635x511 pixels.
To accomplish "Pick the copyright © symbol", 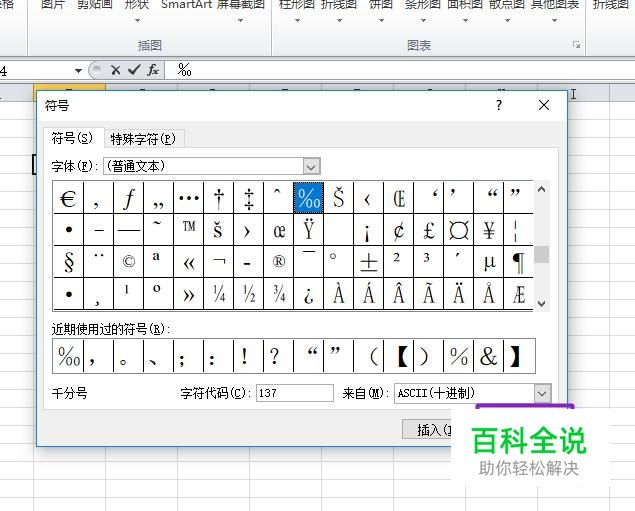I will [x=128, y=262].
